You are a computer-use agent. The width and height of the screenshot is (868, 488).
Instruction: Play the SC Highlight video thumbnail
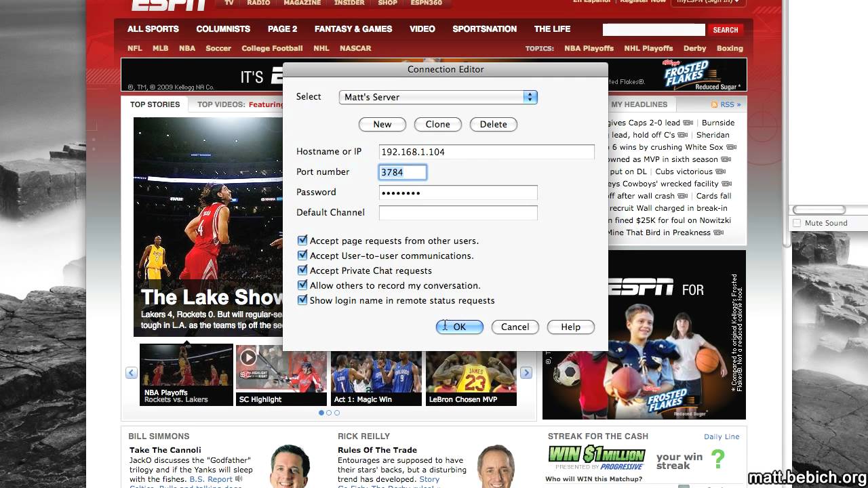pyautogui.click(x=281, y=375)
